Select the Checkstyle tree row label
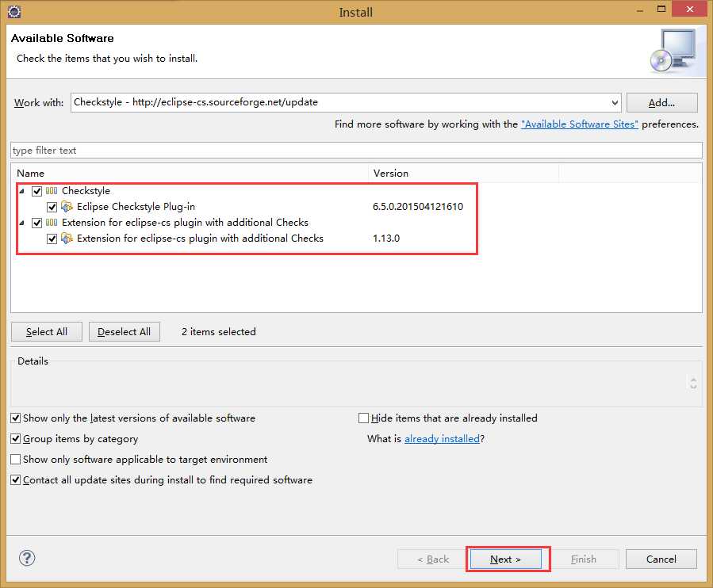This screenshot has height=588, width=713. pyautogui.click(x=86, y=191)
